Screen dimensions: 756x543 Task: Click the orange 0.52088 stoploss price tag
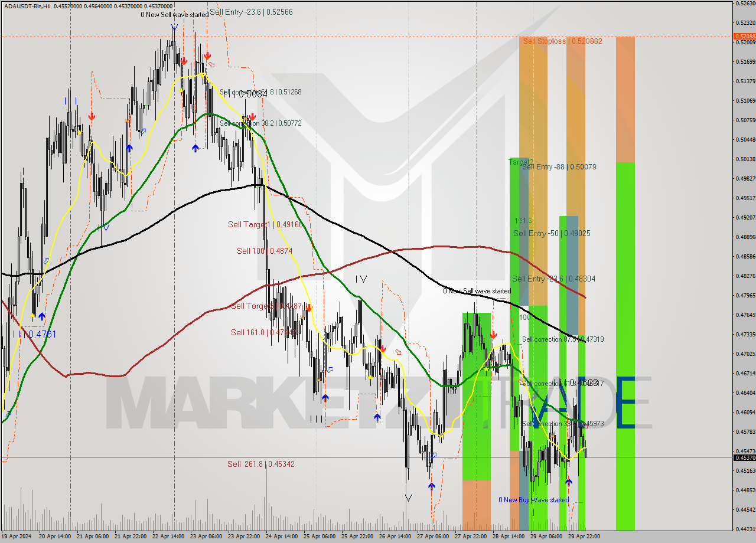pyautogui.click(x=744, y=36)
